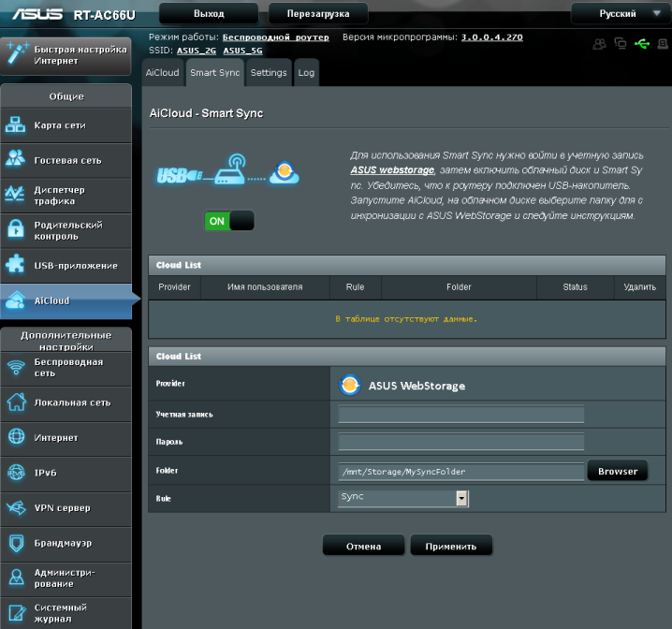Open the Internet globe icon
Screen dimensions: 672x629
coord(16,436)
